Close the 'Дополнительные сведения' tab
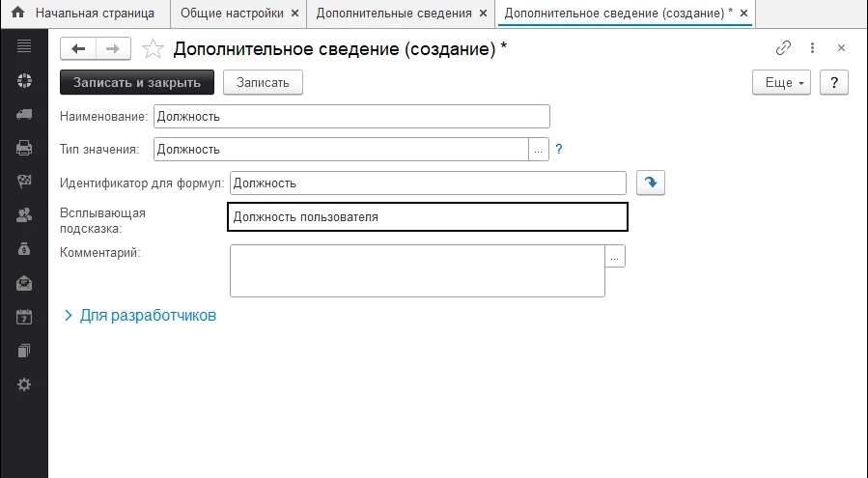This screenshot has height=478, width=868. [484, 14]
